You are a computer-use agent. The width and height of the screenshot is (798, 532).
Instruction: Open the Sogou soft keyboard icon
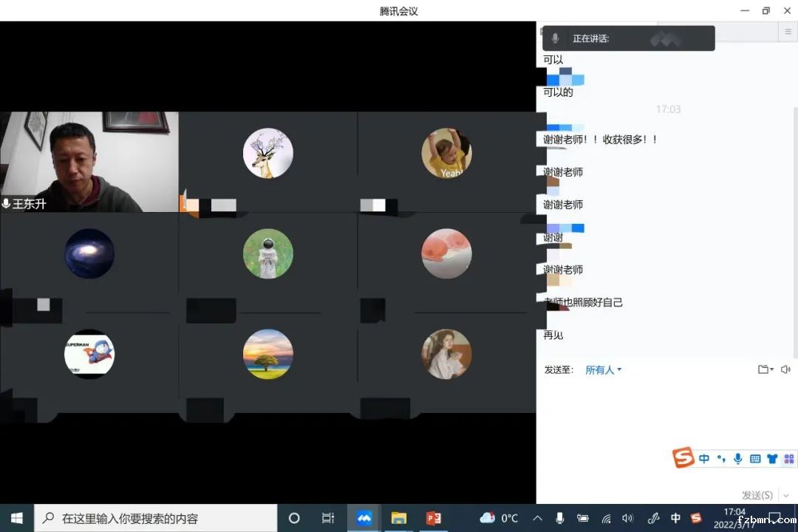tap(754, 459)
